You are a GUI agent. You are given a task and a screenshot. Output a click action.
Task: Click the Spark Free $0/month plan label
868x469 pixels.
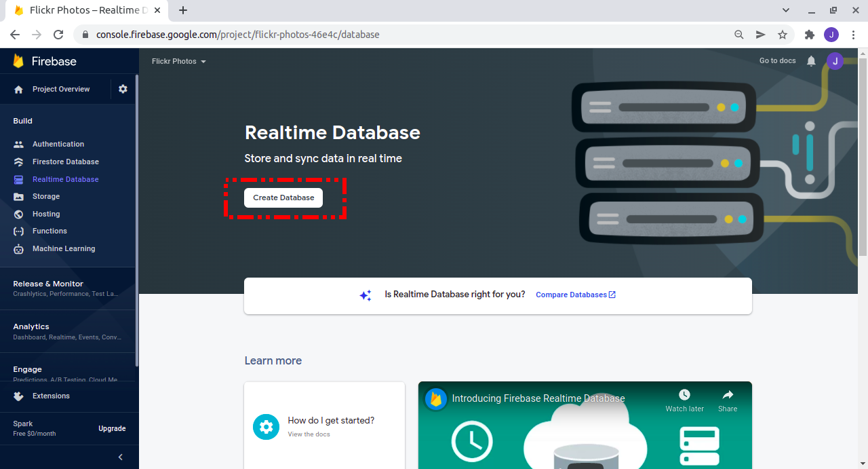35,428
